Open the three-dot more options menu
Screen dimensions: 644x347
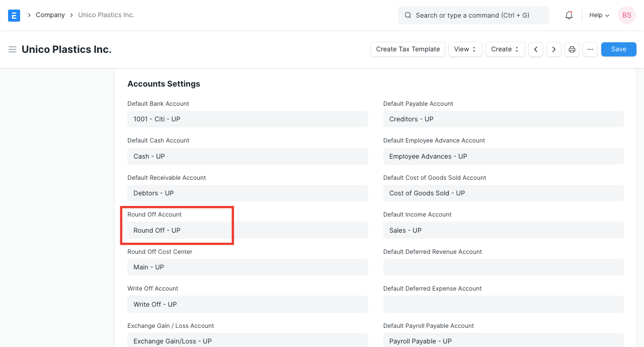coord(590,49)
